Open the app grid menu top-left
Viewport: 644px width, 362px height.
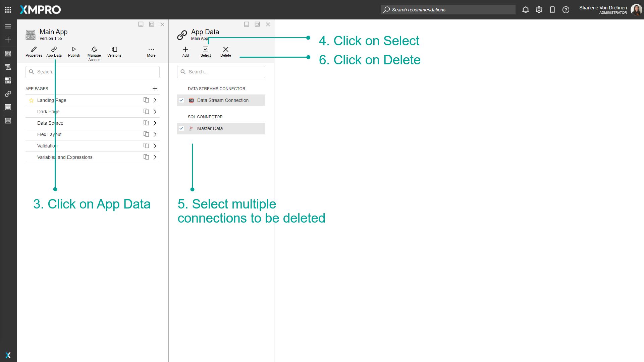pyautogui.click(x=8, y=9)
